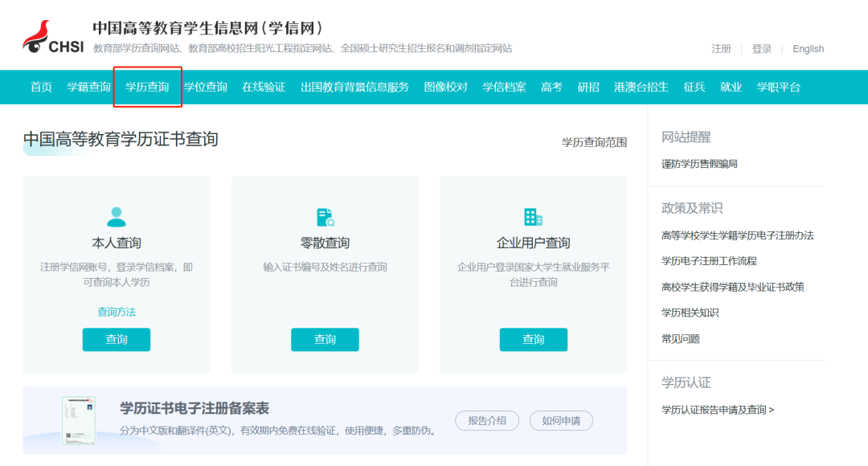Screen dimensions: 868x466
Task: Click 查询 button in 企业用户查询 card
Action: [x=533, y=339]
